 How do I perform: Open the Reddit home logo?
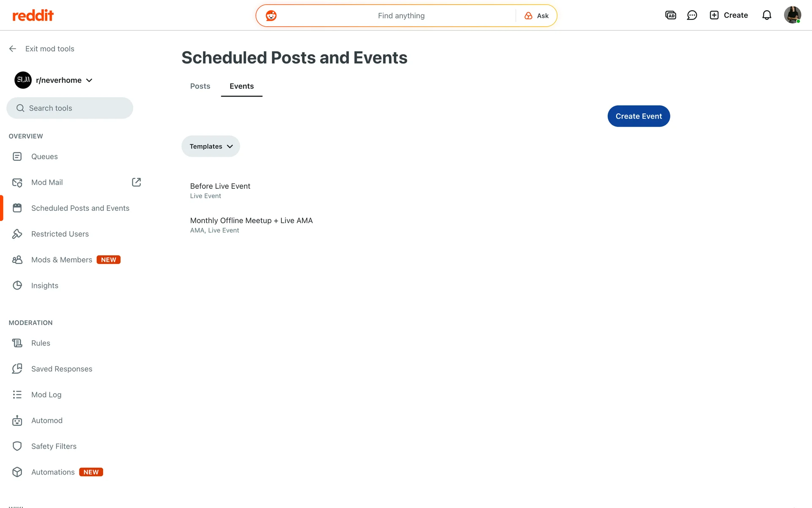[33, 16]
